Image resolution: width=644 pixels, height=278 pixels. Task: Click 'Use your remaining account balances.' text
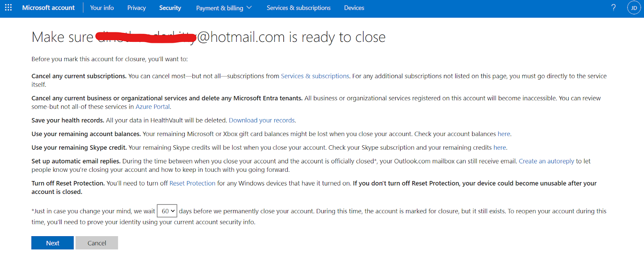86,134
